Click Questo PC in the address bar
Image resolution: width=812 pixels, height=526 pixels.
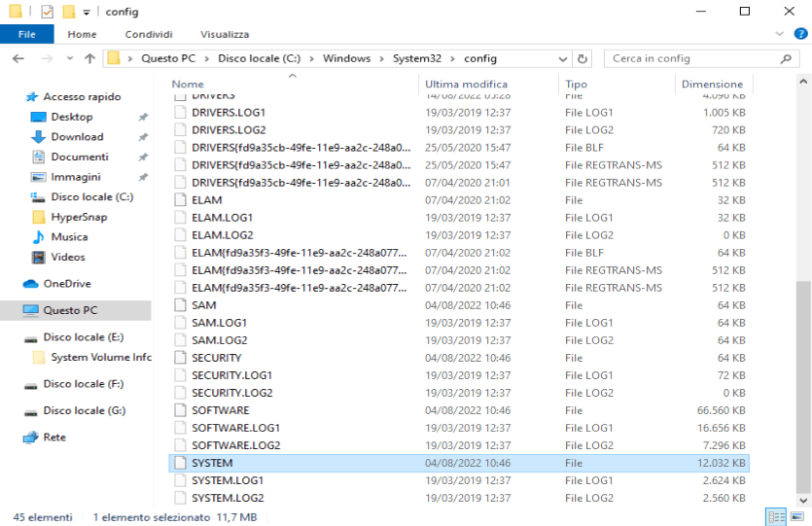tap(168, 58)
